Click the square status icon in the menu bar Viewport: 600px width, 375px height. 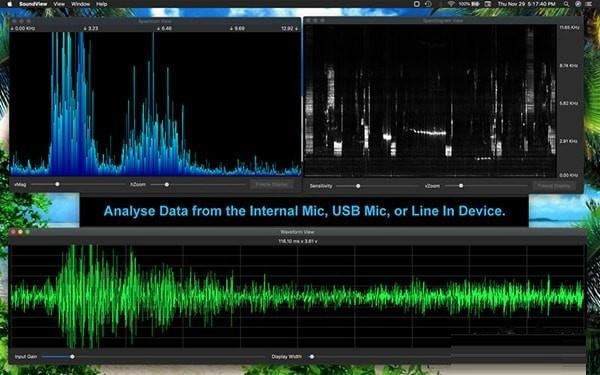coord(417,4)
